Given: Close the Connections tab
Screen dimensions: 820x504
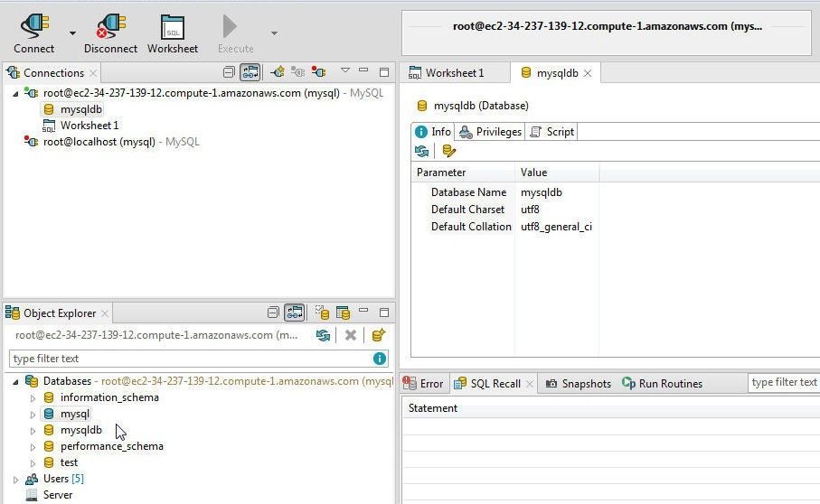Looking at the screenshot, I should pos(93,73).
